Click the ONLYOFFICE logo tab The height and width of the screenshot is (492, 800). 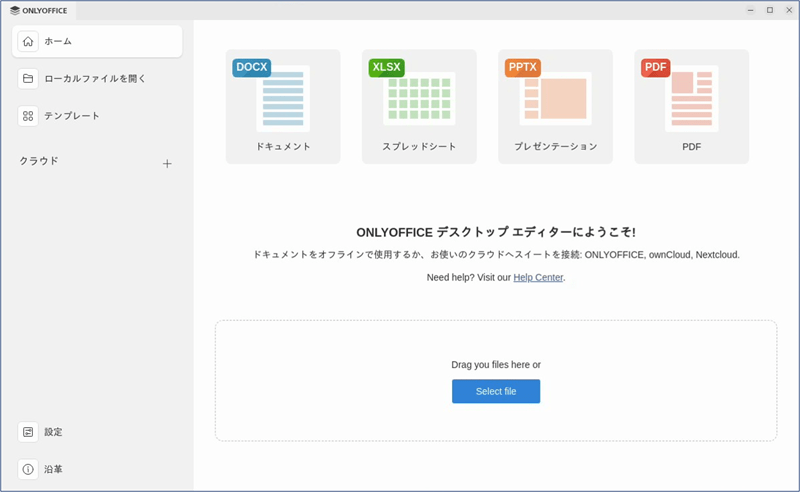point(39,10)
